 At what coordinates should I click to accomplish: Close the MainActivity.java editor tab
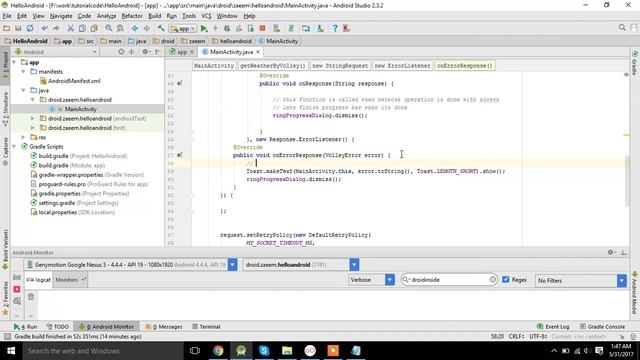(x=258, y=52)
